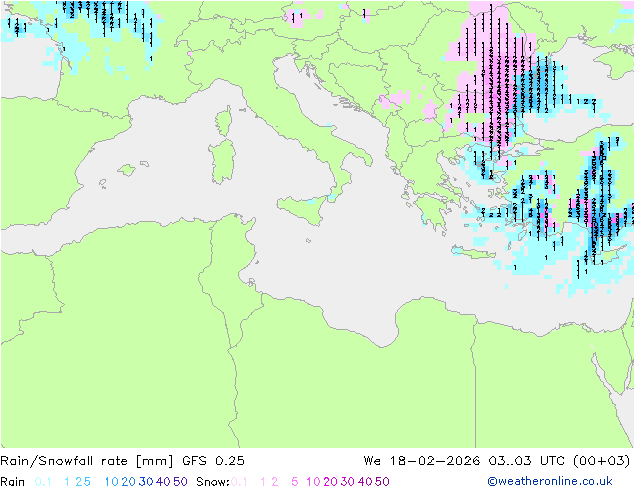Click the date "We 18-02-2026"

(x=422, y=460)
